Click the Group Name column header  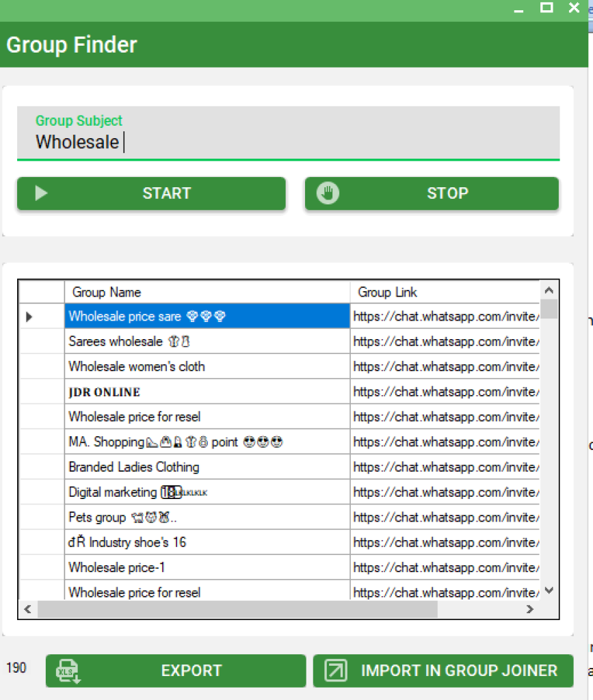pos(106,292)
